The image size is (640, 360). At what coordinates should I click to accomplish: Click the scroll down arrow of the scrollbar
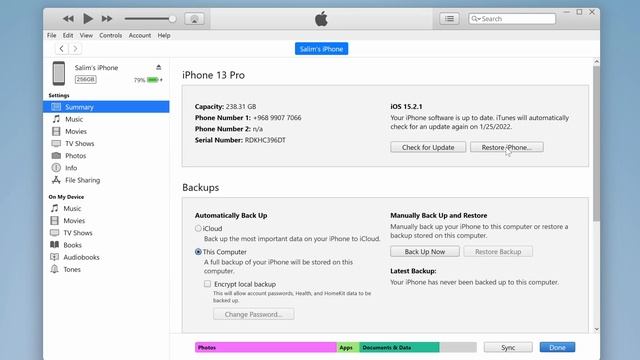pyautogui.click(x=597, y=329)
